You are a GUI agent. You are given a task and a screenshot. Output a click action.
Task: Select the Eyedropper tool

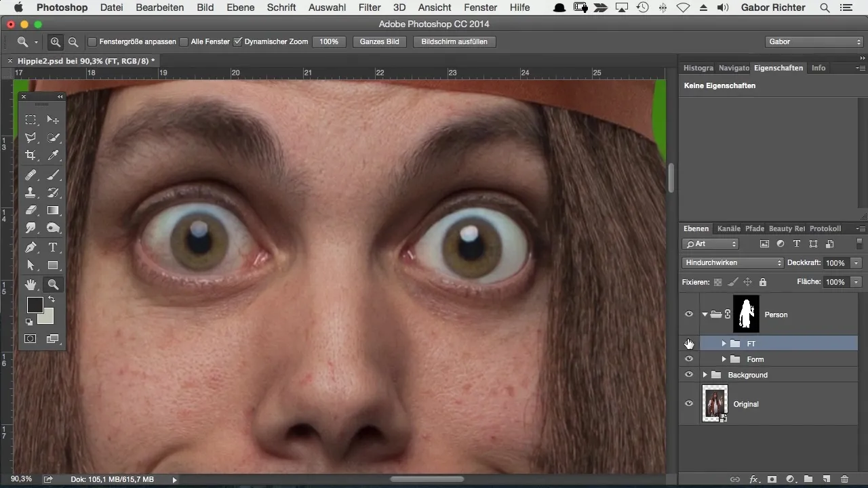pos(53,156)
